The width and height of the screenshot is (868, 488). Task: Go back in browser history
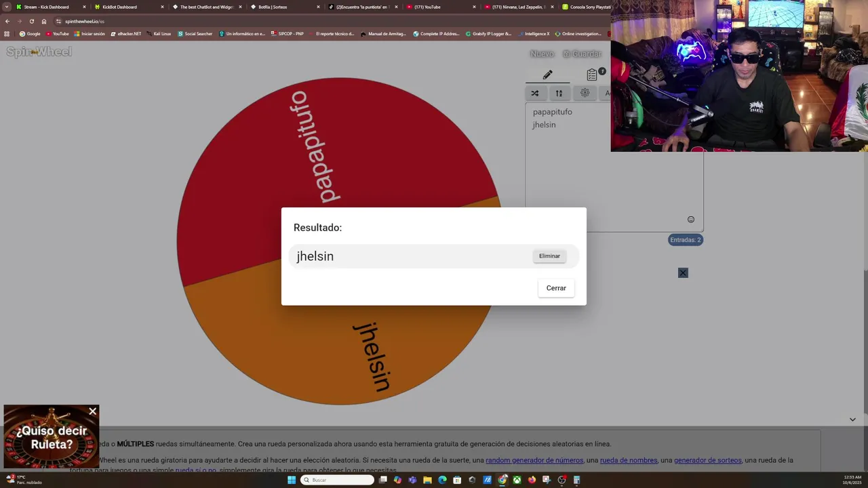pyautogui.click(x=7, y=21)
